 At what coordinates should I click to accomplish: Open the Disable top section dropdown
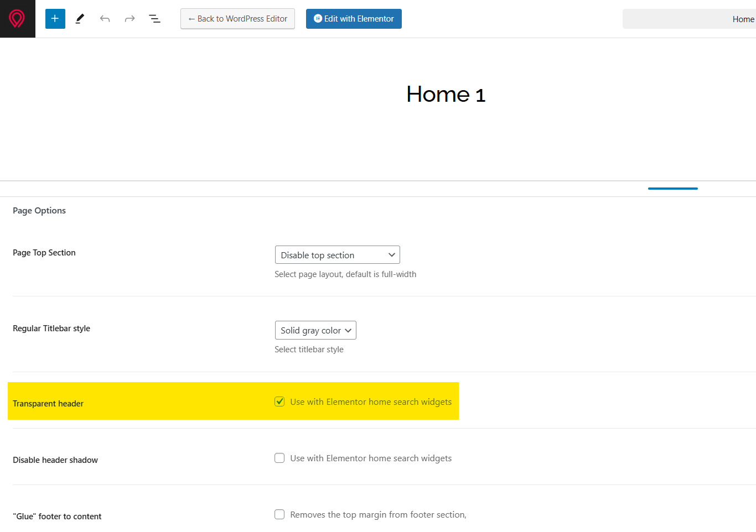pyautogui.click(x=337, y=255)
